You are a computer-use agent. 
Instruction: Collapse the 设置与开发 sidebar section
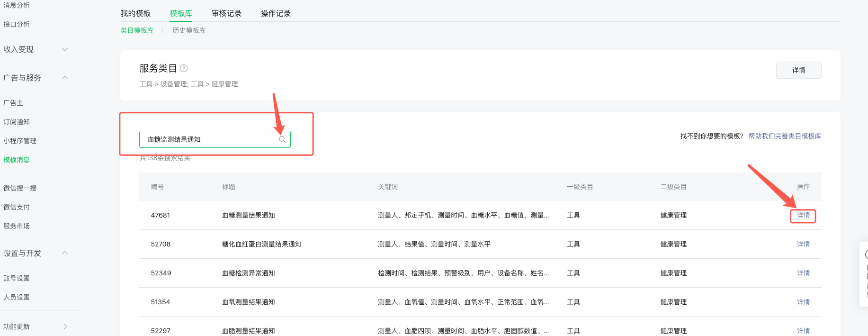pyautogui.click(x=65, y=253)
